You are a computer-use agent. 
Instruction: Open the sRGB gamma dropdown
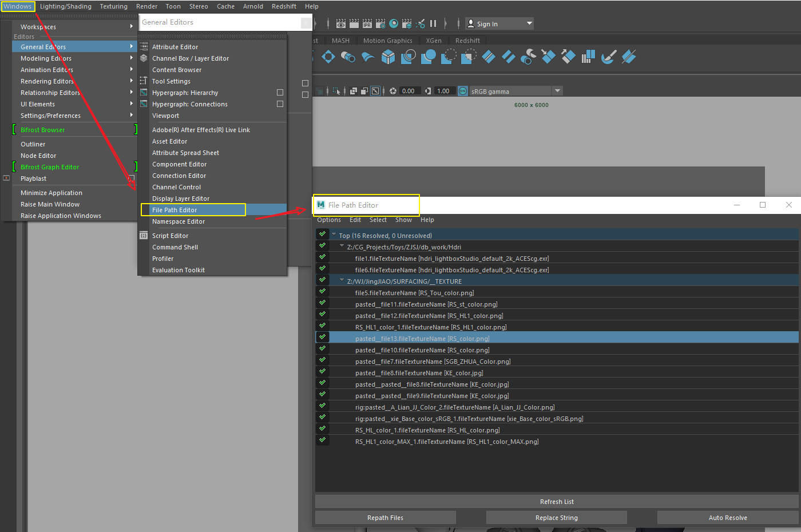558,91
